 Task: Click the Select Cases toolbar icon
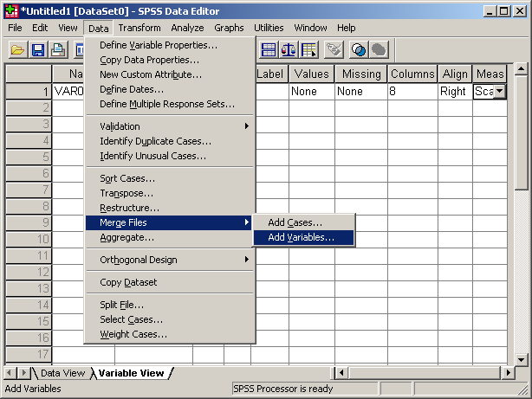(x=308, y=50)
